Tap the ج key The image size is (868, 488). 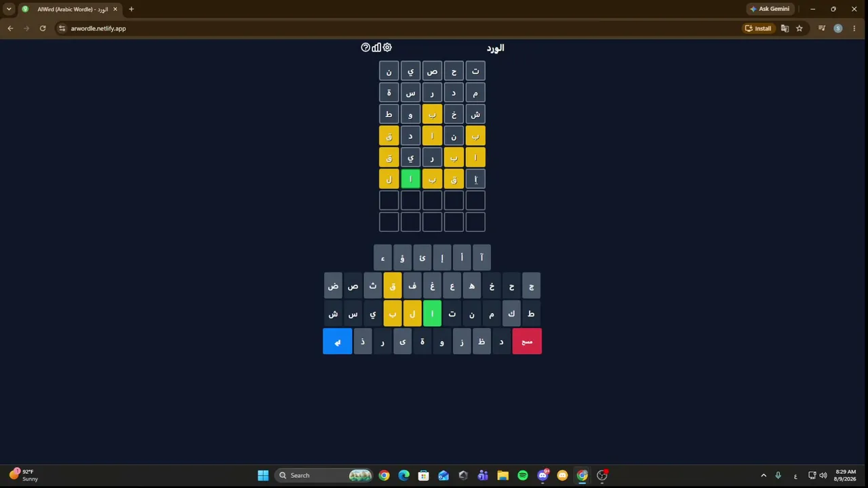click(x=531, y=286)
